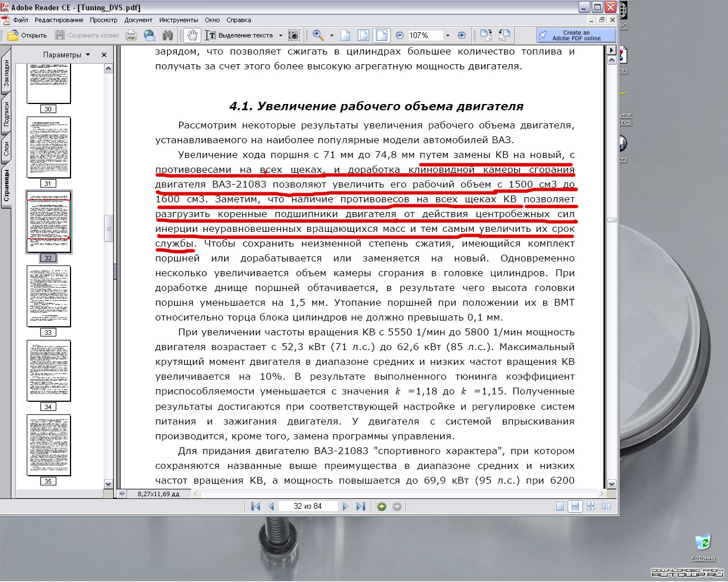Click the printer icon in toolbar
This screenshot has width=728, height=582.
(131, 35)
